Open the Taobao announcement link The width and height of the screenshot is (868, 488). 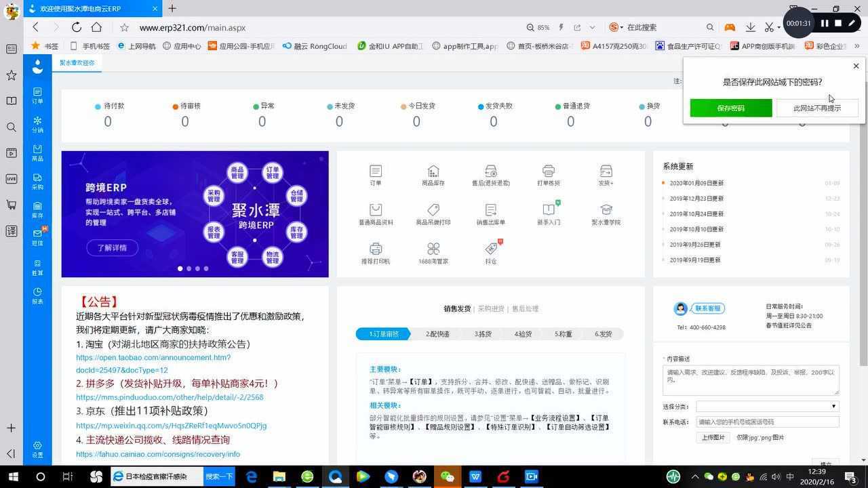pyautogui.click(x=153, y=363)
